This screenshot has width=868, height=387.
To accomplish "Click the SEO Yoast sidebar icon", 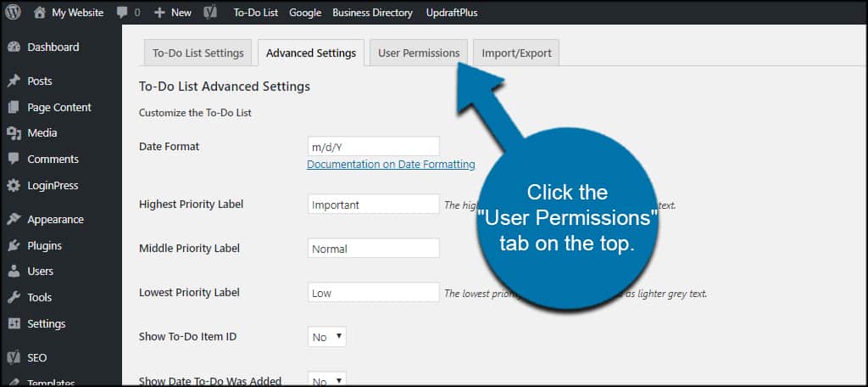I will [x=14, y=357].
